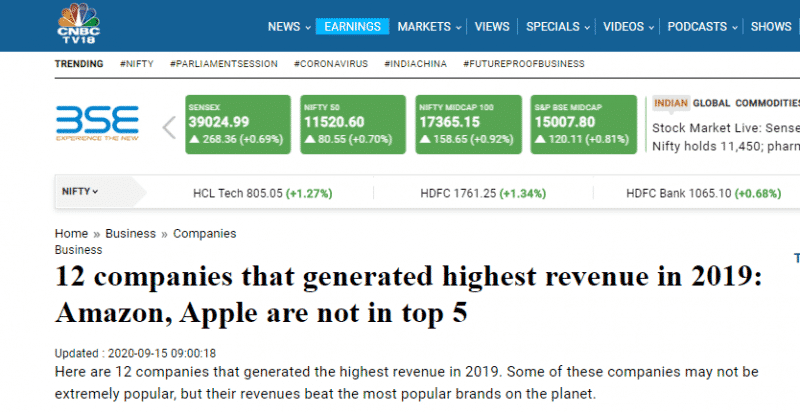Click the Business category label above headline
The height and width of the screenshot is (412, 800).
click(x=79, y=250)
